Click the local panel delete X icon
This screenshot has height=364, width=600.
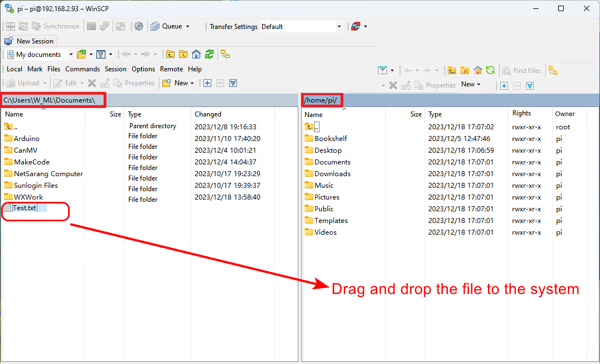coord(92,83)
